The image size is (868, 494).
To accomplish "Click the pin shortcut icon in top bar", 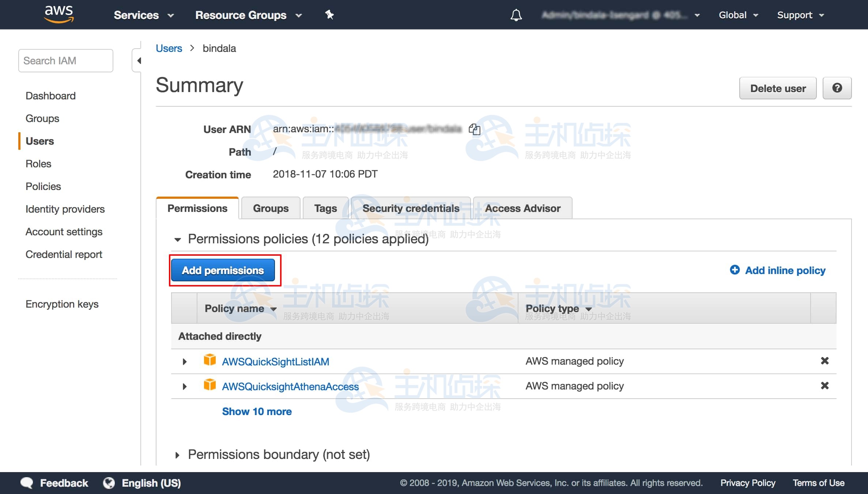I will [329, 15].
